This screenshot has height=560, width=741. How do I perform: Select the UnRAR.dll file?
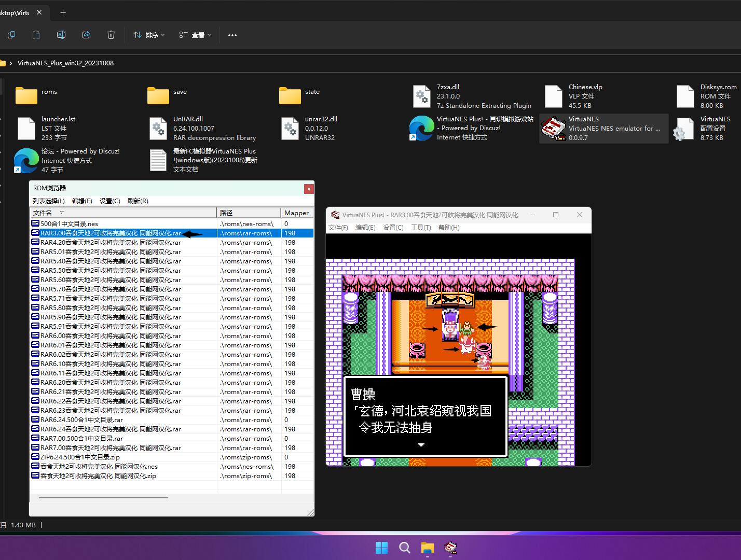tap(202, 128)
